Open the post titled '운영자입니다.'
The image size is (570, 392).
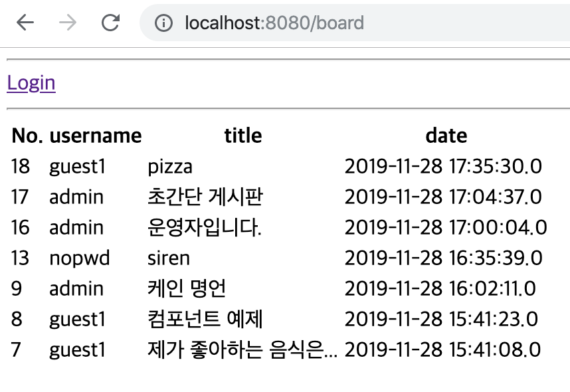click(205, 227)
